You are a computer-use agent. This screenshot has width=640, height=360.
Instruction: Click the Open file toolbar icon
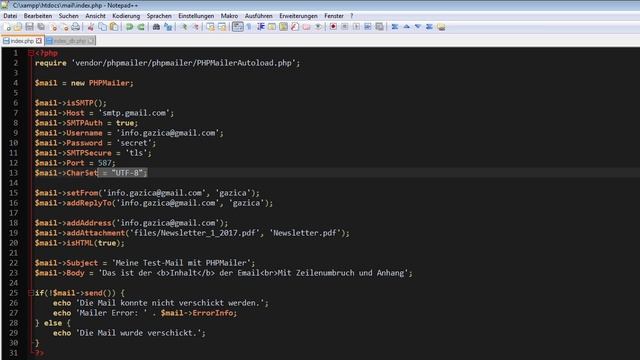18,27
